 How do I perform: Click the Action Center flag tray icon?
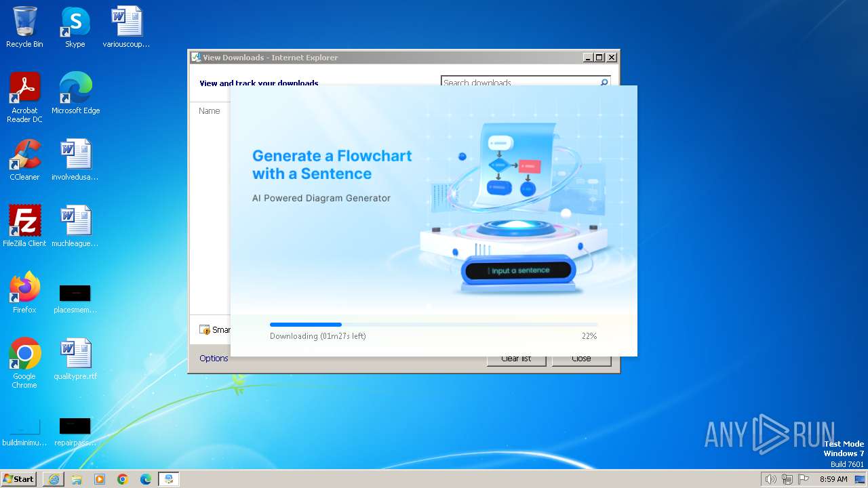pos(804,479)
